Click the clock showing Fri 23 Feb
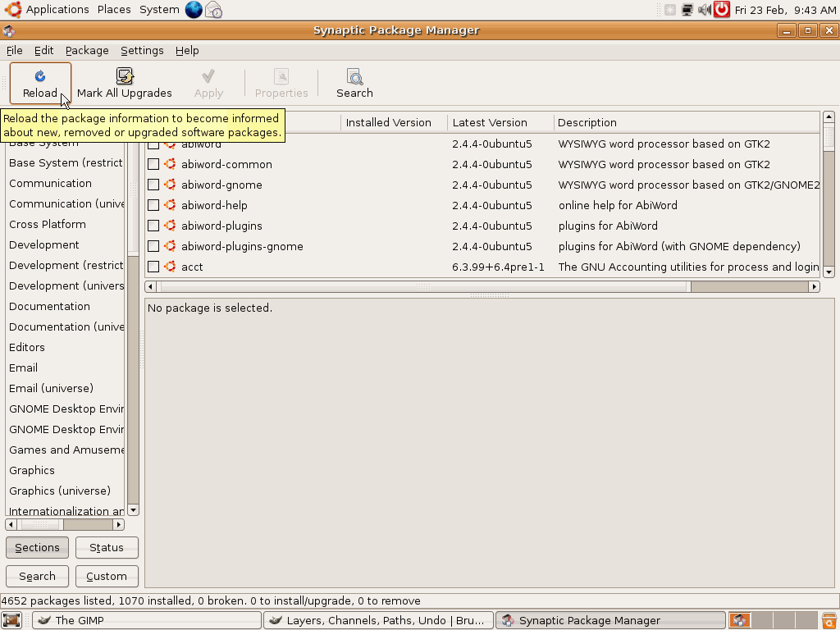The image size is (840, 630). pos(785,10)
